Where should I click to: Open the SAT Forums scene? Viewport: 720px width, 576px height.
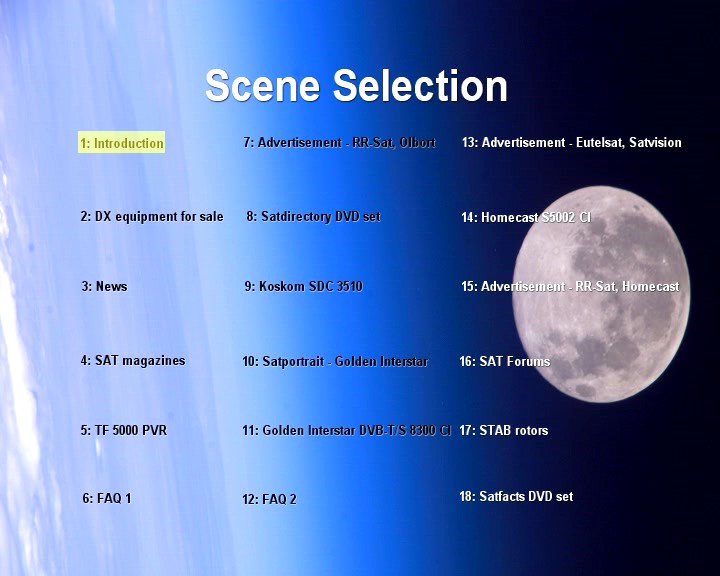coord(505,361)
